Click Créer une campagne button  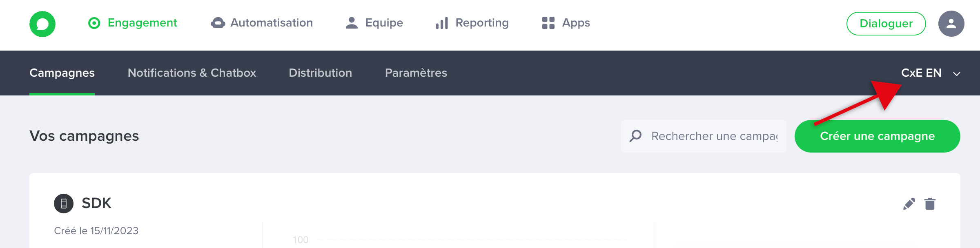(x=877, y=136)
